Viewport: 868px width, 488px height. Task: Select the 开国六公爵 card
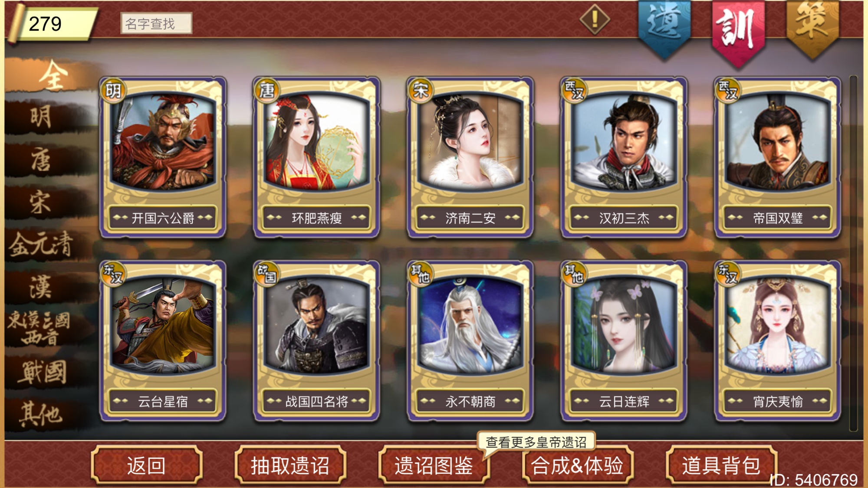163,157
